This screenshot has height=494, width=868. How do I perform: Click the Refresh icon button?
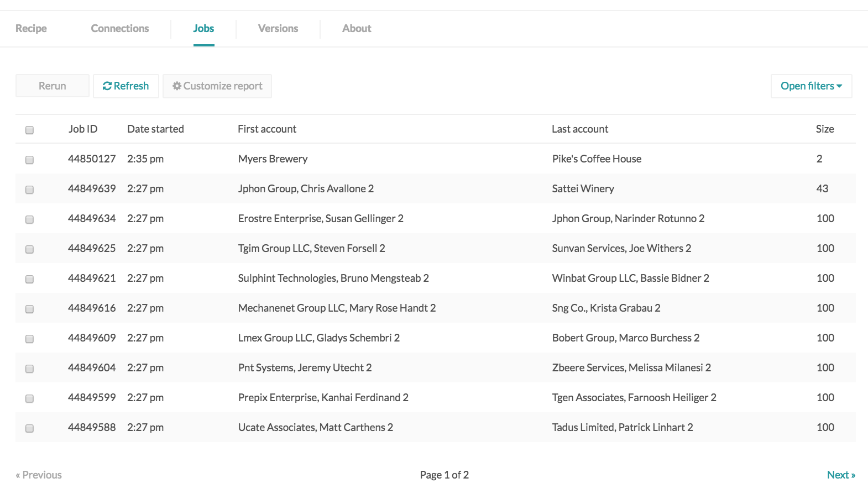tap(107, 86)
